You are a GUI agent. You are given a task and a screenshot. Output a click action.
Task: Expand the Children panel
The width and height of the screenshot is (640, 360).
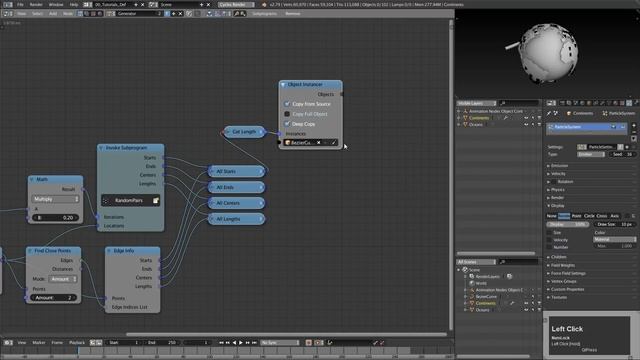tap(558, 257)
